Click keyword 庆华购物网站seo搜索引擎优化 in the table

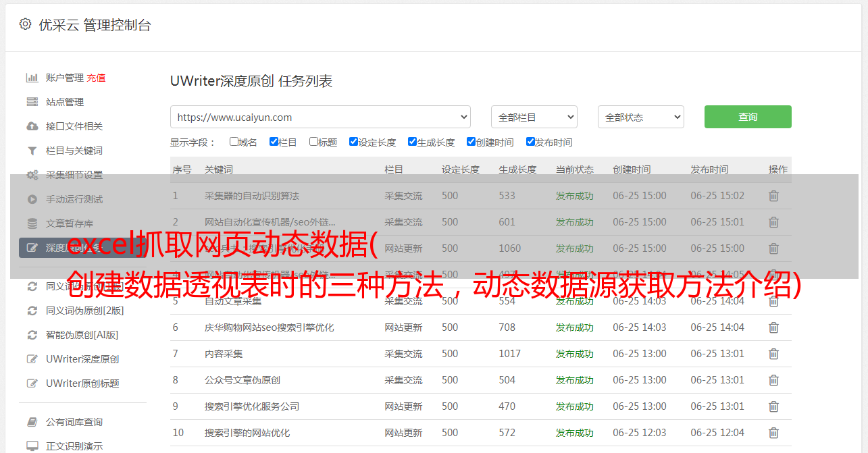tap(269, 327)
